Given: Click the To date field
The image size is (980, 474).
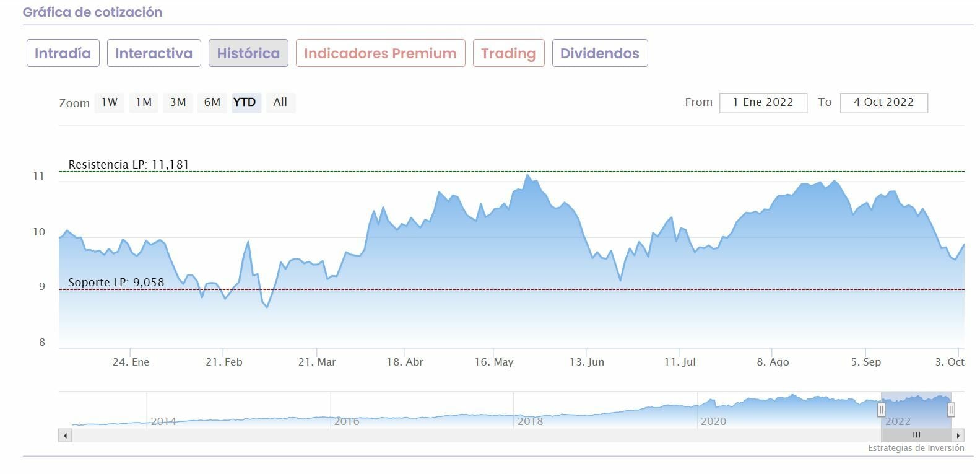Looking at the screenshot, I should coord(883,103).
